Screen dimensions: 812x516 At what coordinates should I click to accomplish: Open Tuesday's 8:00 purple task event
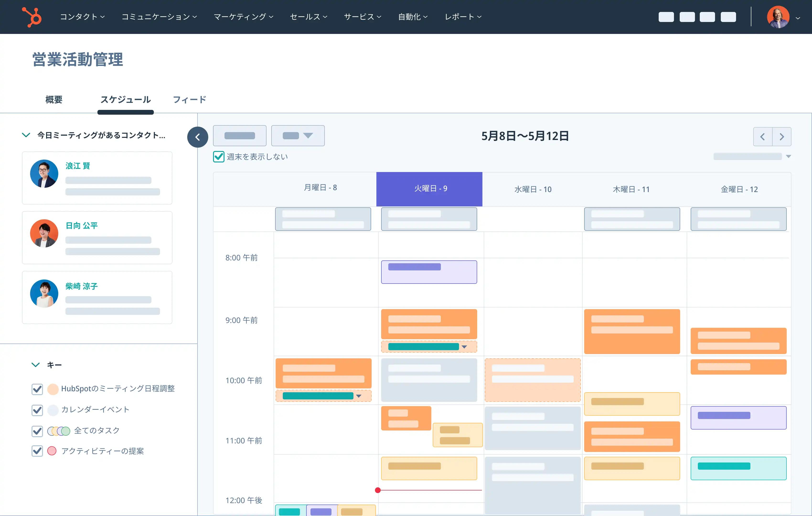429,272
